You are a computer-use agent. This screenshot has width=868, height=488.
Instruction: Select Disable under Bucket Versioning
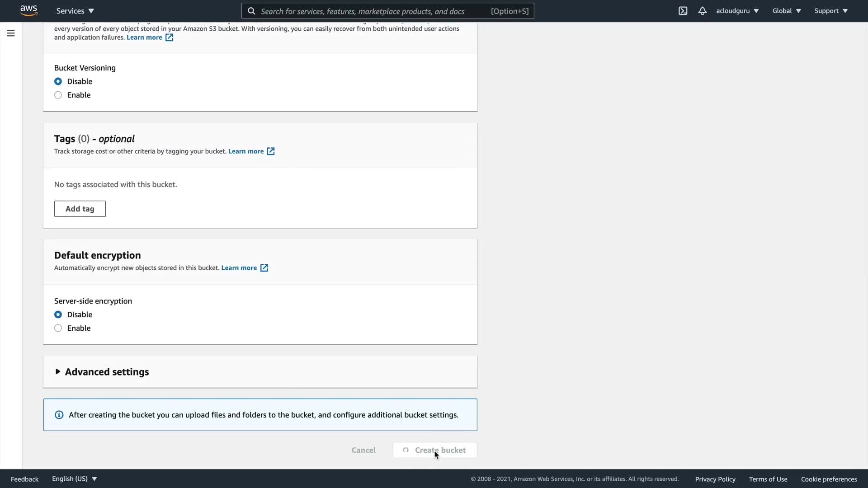58,81
